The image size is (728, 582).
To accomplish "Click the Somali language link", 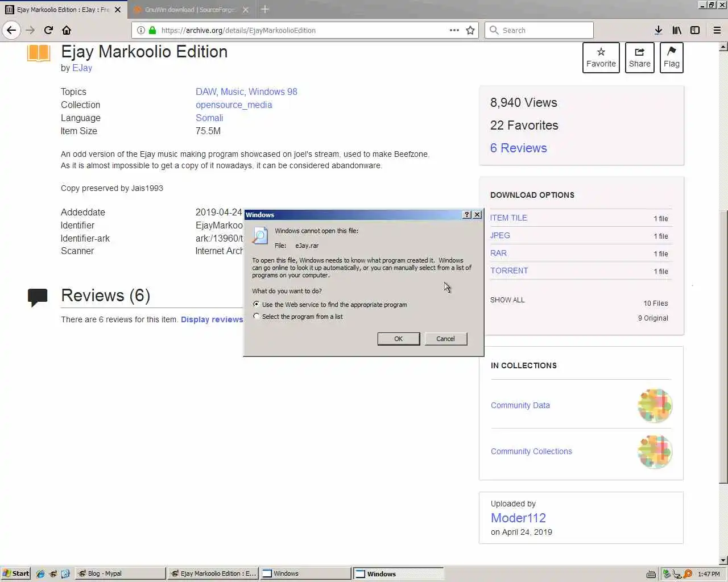I will coord(209,118).
